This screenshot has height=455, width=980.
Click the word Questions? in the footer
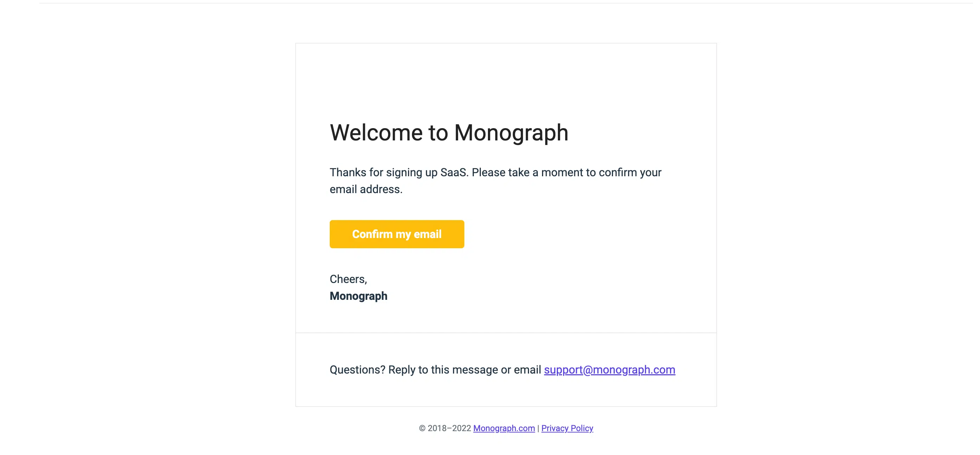pos(357,370)
